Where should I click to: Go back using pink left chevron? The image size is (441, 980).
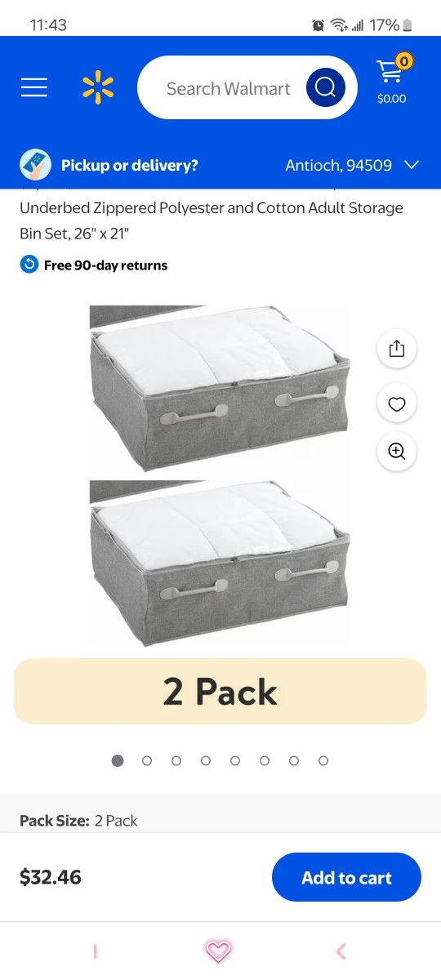(341, 951)
